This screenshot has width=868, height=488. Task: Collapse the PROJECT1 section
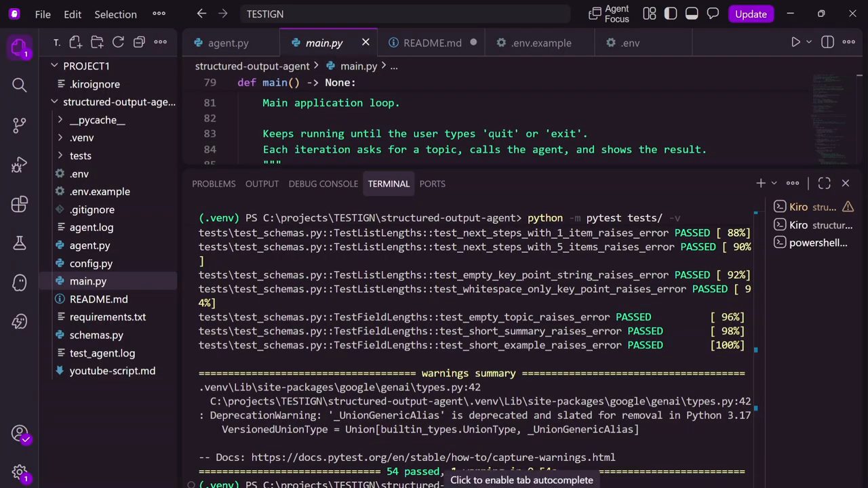pyautogui.click(x=86, y=66)
